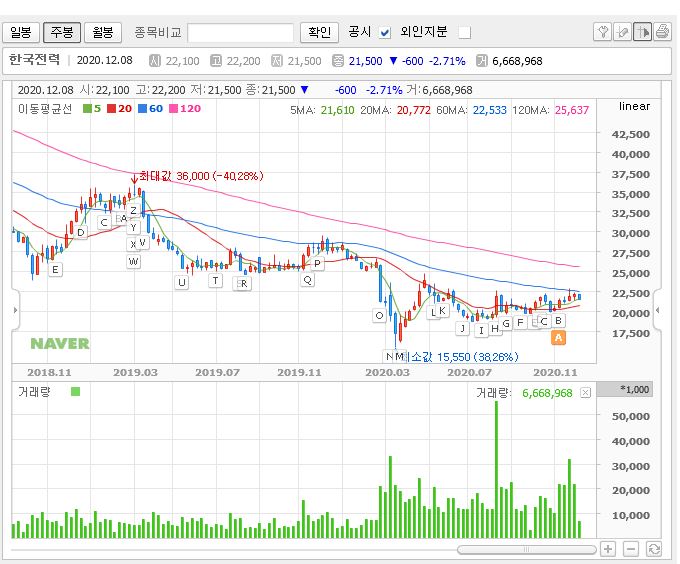Viewport: 680px width, 564px height.
Task: Open disclosure marker D on chart
Action: tap(81, 232)
